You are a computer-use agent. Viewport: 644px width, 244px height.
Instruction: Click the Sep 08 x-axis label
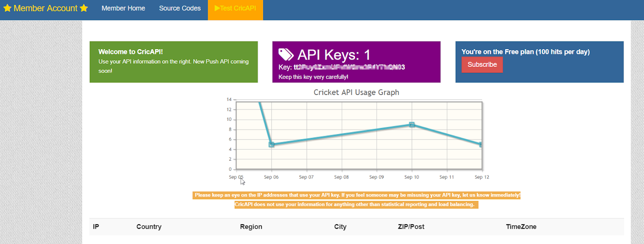(341, 177)
